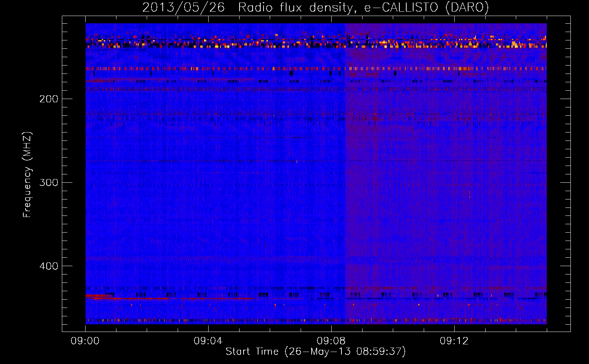Click the 300 frequency tick label
The width and height of the screenshot is (589, 364).
tap(49, 183)
